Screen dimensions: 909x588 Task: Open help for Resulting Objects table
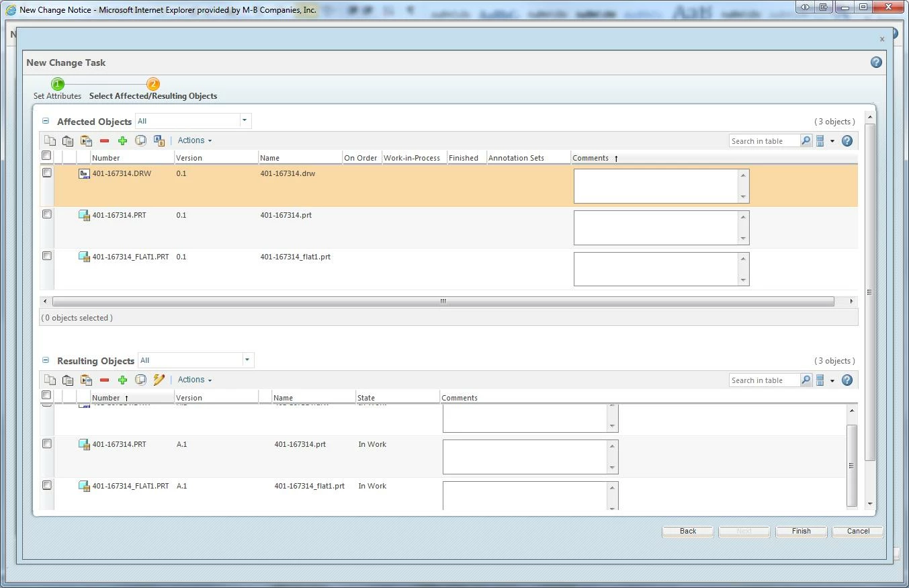pyautogui.click(x=847, y=380)
